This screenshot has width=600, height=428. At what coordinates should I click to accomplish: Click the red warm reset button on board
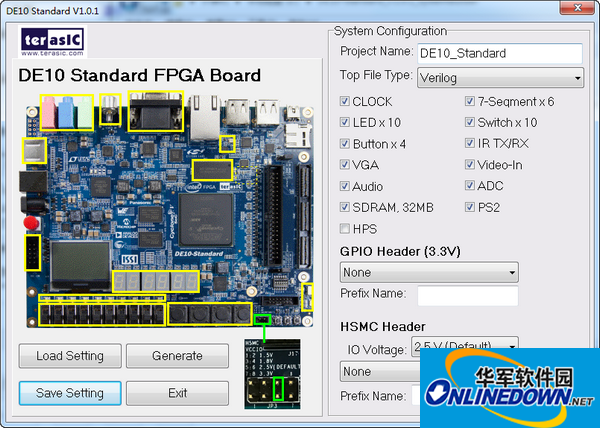31,222
